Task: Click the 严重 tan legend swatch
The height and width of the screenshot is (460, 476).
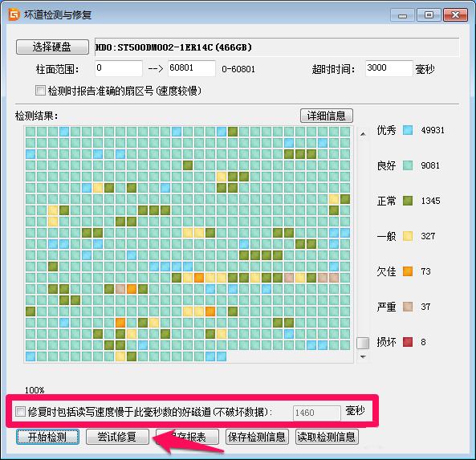Action: [408, 307]
